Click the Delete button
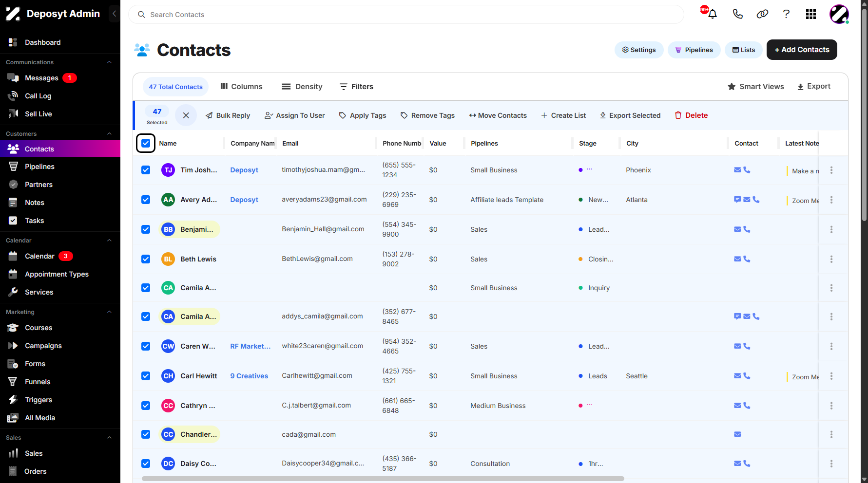 tap(691, 115)
